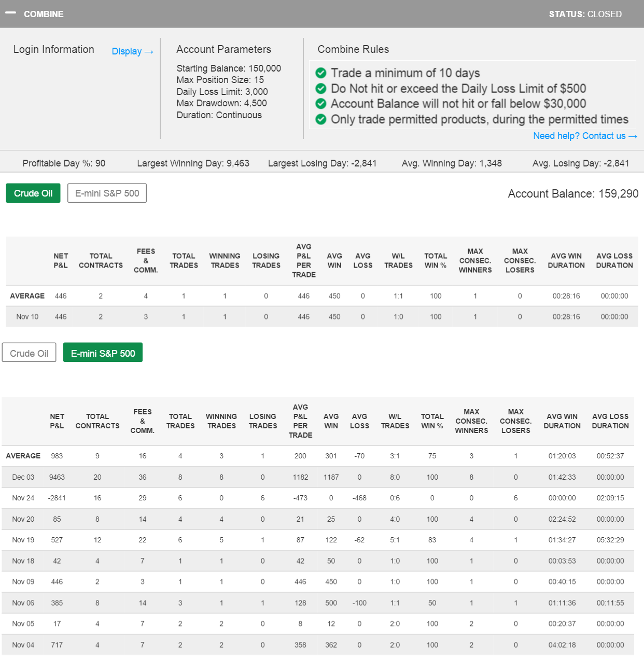644x657 pixels.
Task: Select the upper green Crude Oil tab
Action: tap(33, 193)
